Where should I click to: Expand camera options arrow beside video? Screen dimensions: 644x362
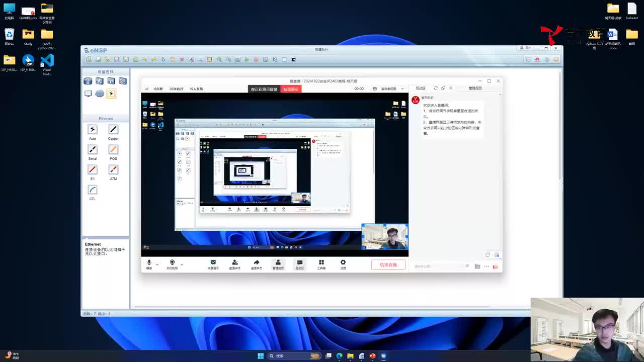coord(182,264)
